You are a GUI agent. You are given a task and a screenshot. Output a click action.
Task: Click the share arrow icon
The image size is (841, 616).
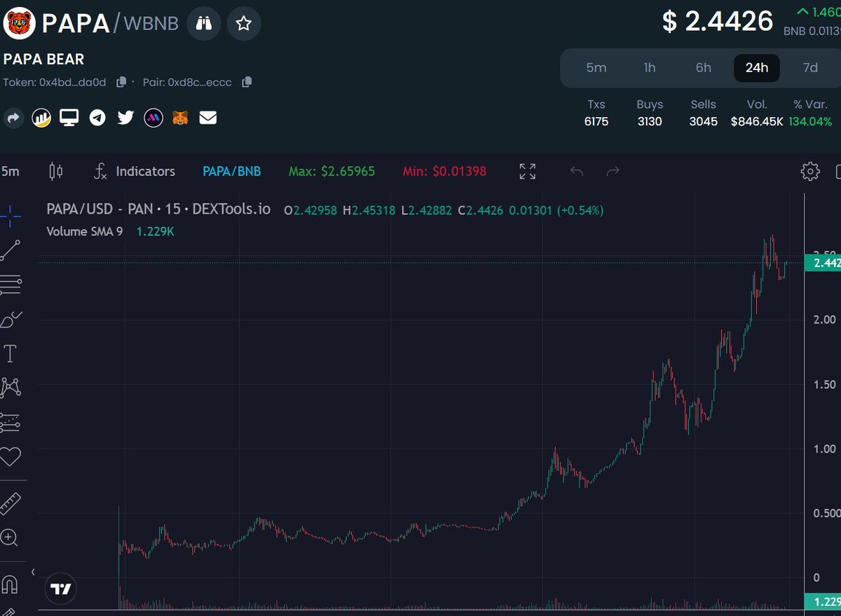13,118
